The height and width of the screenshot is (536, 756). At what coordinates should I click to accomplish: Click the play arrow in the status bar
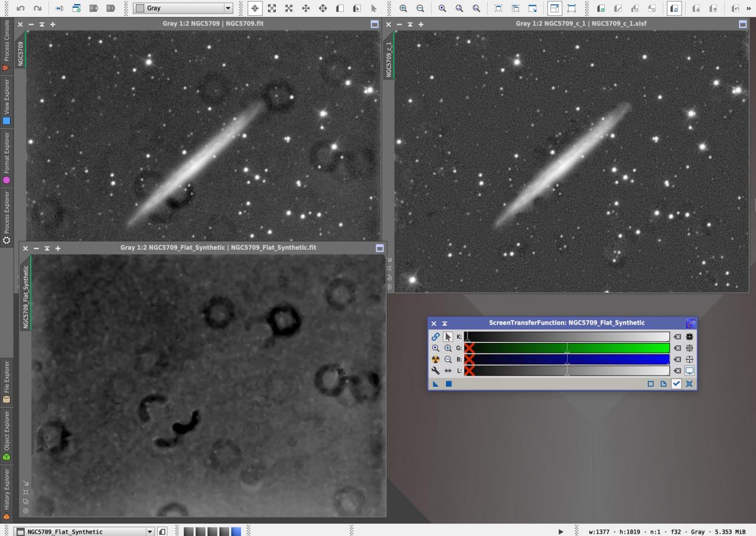coord(561,531)
